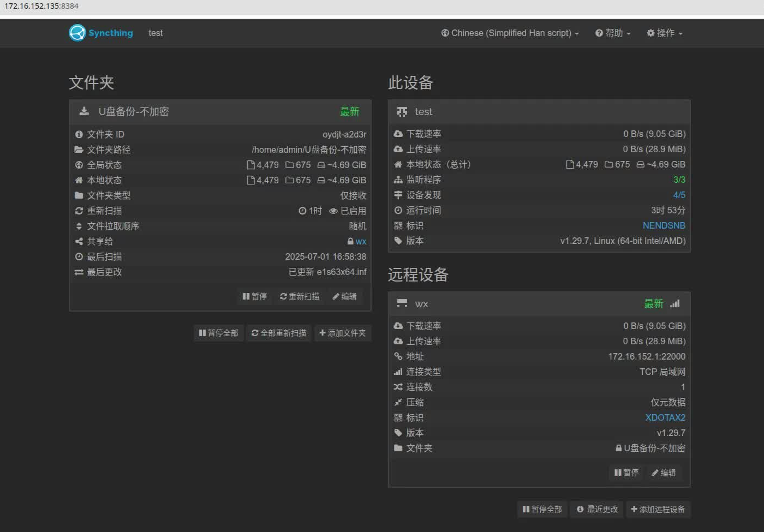This screenshot has height=532, width=764.
Task: Pause the wx remote device with 暂停
Action: (x=626, y=473)
